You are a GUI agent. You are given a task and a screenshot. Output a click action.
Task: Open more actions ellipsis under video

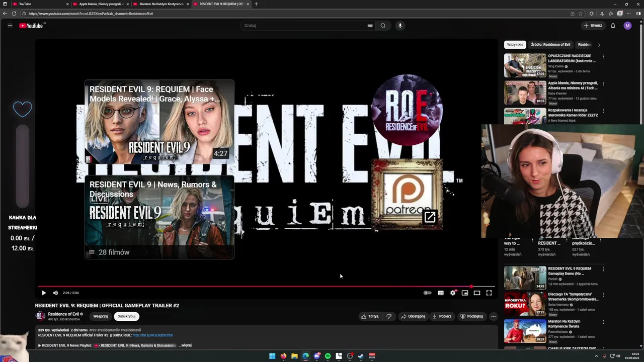[494, 316]
